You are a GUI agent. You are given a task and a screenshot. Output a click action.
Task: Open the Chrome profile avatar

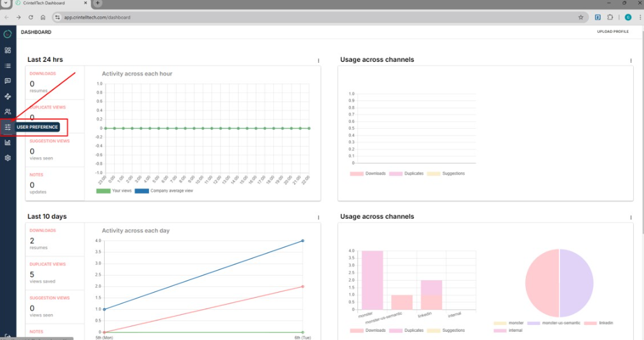tap(628, 17)
